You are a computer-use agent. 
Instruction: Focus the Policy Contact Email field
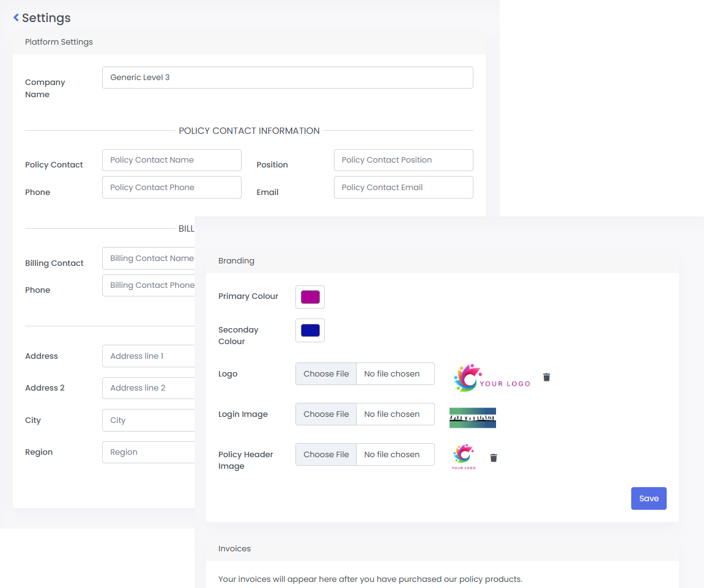pos(403,188)
